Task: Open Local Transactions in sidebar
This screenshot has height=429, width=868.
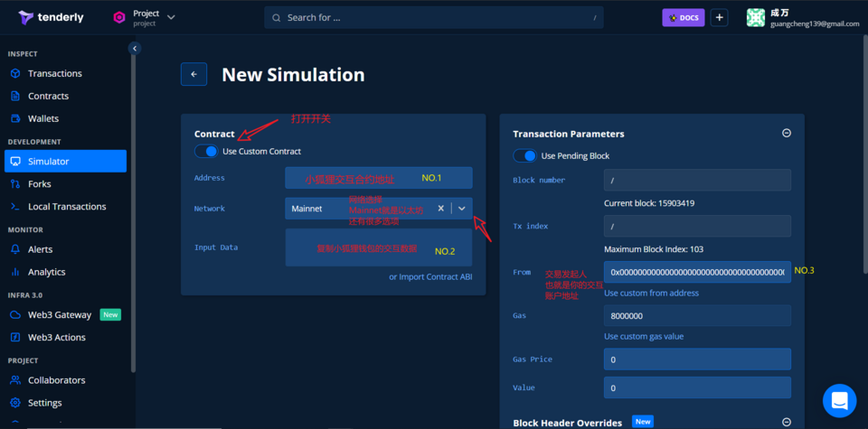Action: pos(65,207)
